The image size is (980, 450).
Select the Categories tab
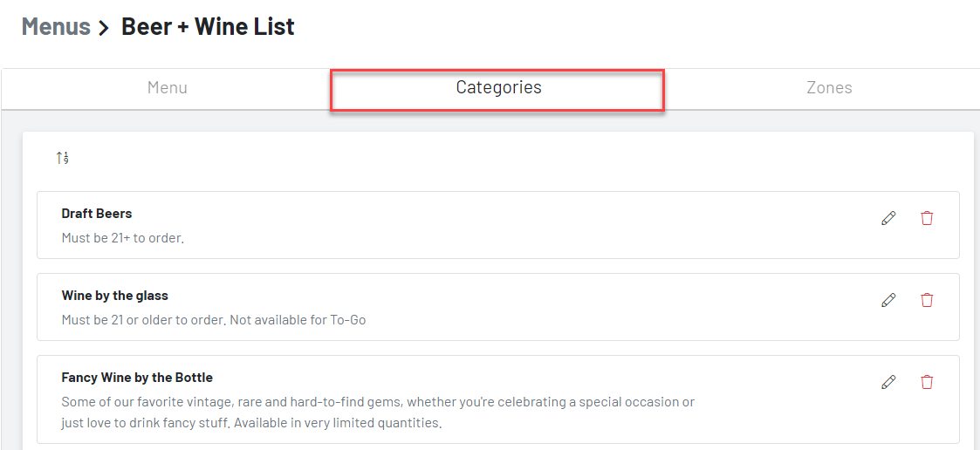pyautogui.click(x=497, y=87)
